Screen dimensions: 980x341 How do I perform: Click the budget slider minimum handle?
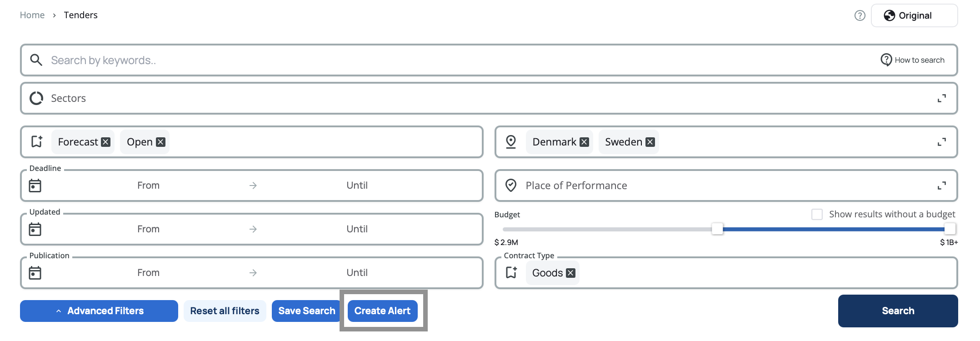[x=717, y=229]
